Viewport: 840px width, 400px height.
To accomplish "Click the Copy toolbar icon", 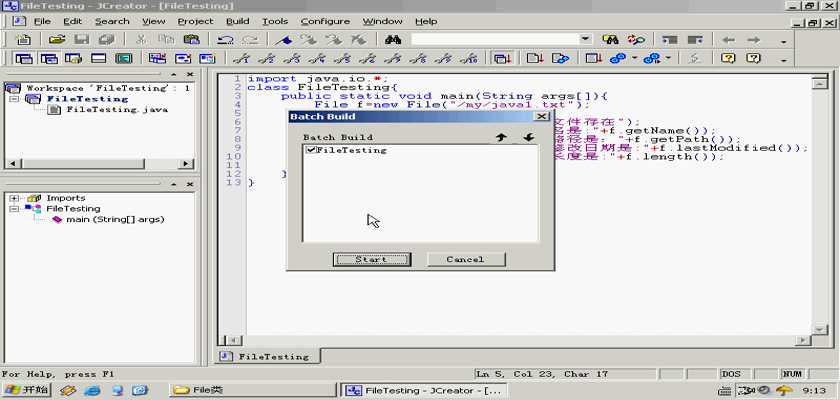I will pos(167,40).
